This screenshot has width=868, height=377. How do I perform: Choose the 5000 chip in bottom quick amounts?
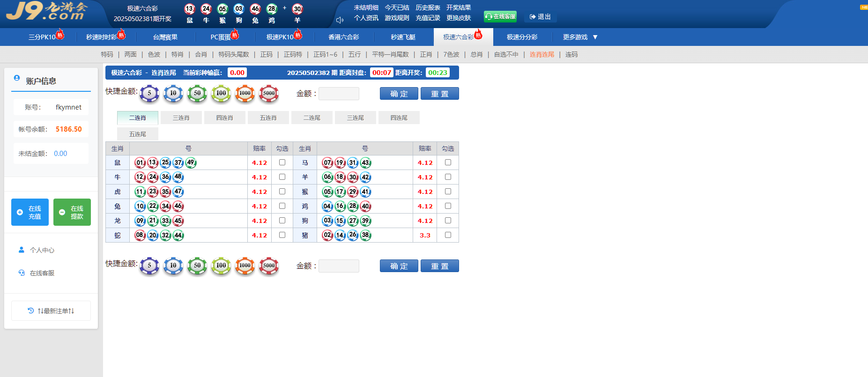point(269,266)
